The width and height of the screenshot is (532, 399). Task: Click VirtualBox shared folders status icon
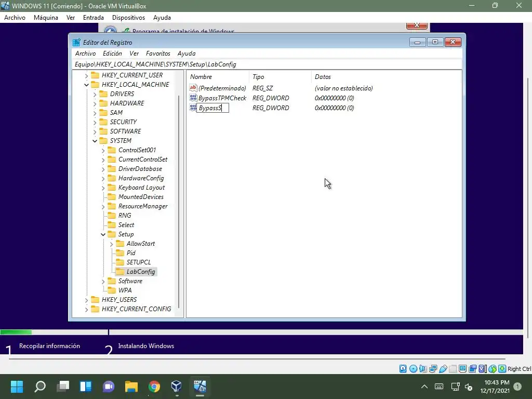[453, 369]
